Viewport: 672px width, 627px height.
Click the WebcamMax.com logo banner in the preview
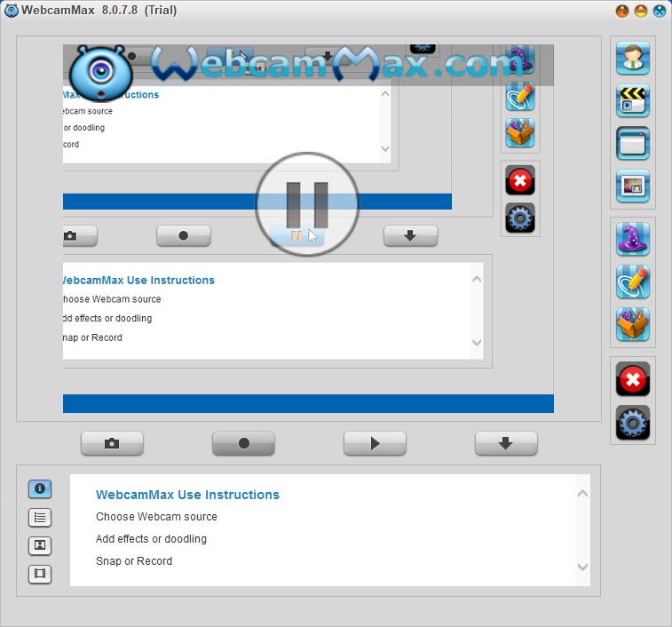309,65
